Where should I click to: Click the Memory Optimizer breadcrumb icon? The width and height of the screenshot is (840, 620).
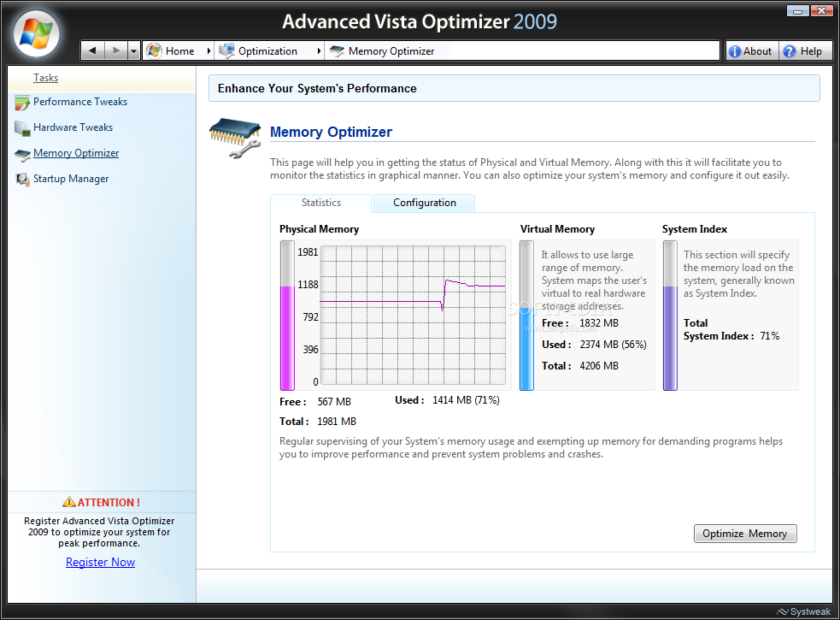click(x=337, y=51)
